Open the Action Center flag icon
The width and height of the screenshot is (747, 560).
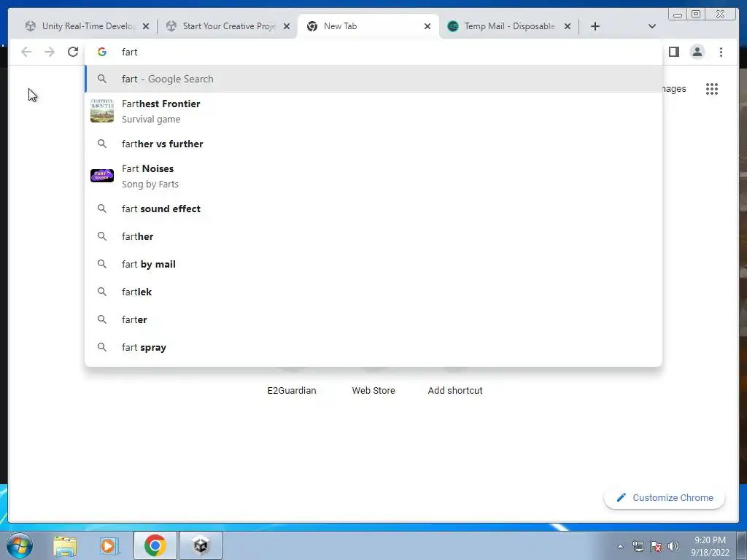[x=656, y=546]
